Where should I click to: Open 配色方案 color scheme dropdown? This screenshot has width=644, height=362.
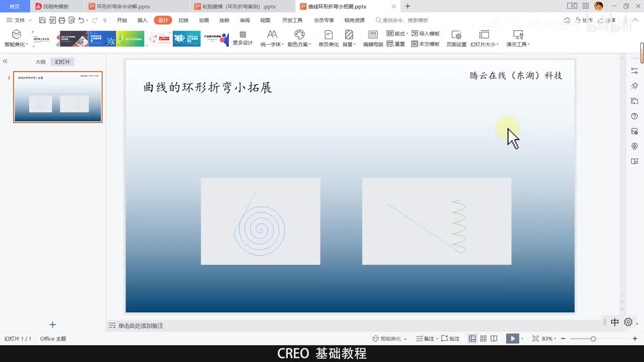[x=300, y=38]
